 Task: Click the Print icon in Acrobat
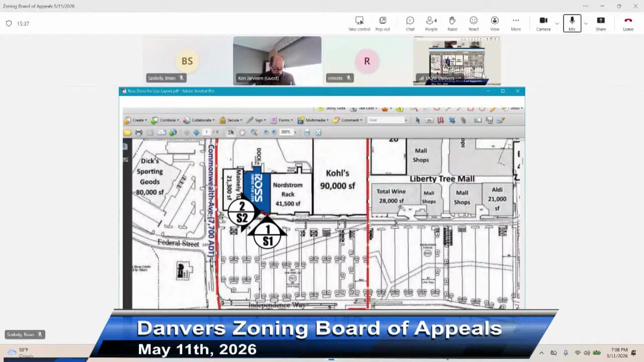(139, 132)
